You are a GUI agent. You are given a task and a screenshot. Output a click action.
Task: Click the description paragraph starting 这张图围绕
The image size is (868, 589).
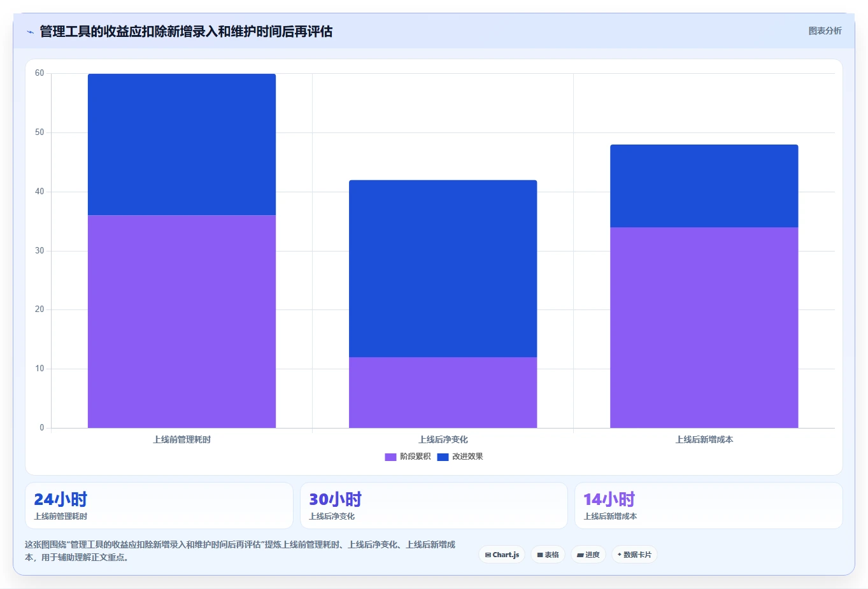pos(241,551)
